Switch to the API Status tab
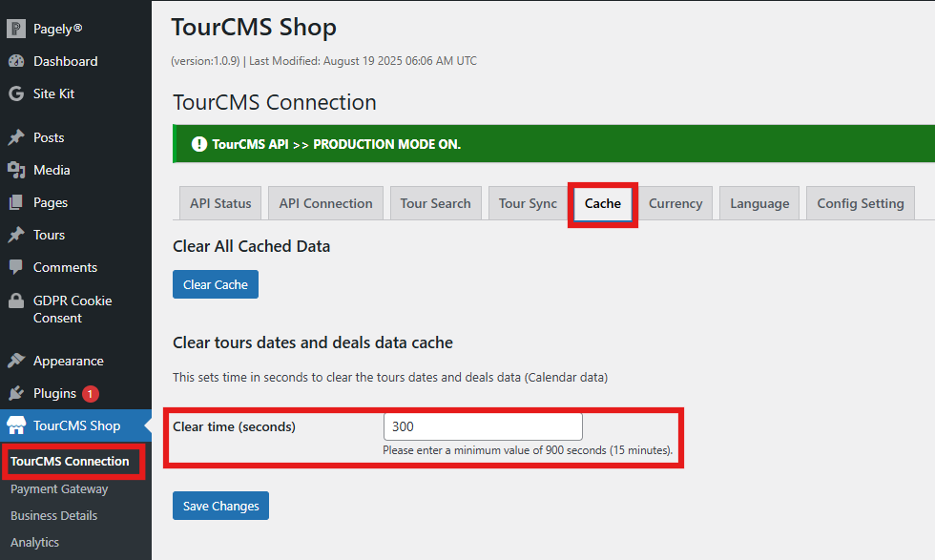 tap(220, 203)
